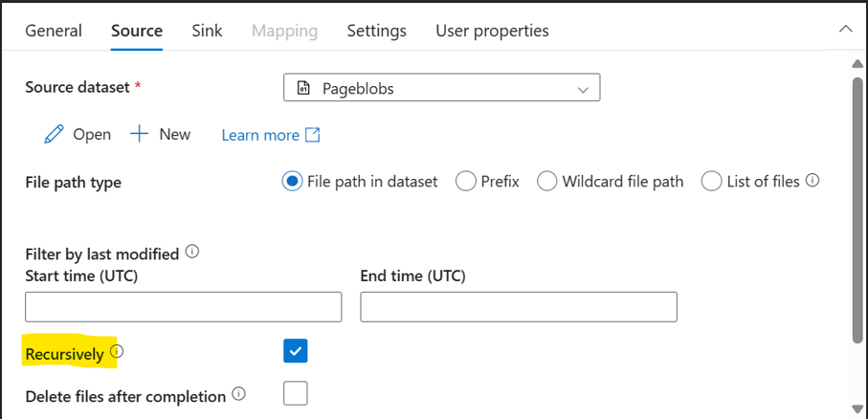Switch to the Sink tab
Viewport: 868px width, 419px height.
click(207, 31)
